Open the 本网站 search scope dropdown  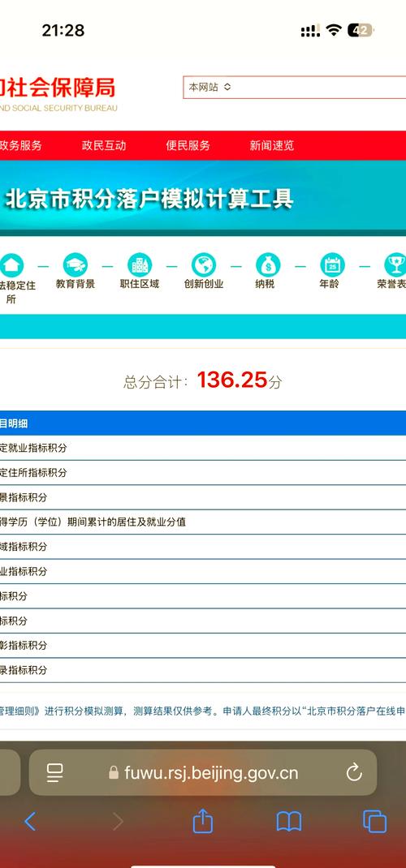coord(209,87)
